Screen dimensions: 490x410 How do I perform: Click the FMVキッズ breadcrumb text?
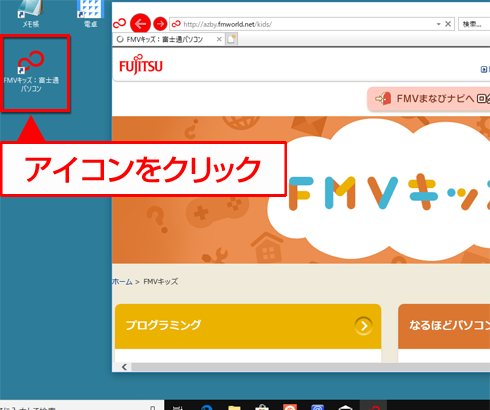[x=161, y=282]
